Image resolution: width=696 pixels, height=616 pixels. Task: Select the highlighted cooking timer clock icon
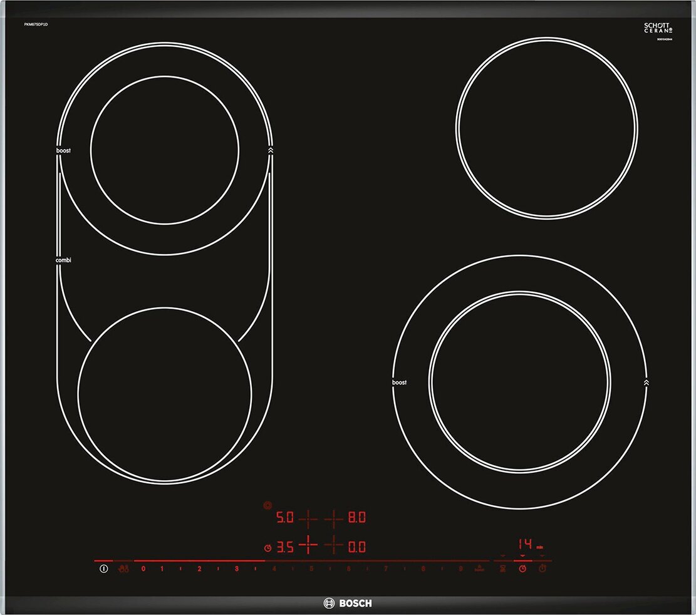522,569
